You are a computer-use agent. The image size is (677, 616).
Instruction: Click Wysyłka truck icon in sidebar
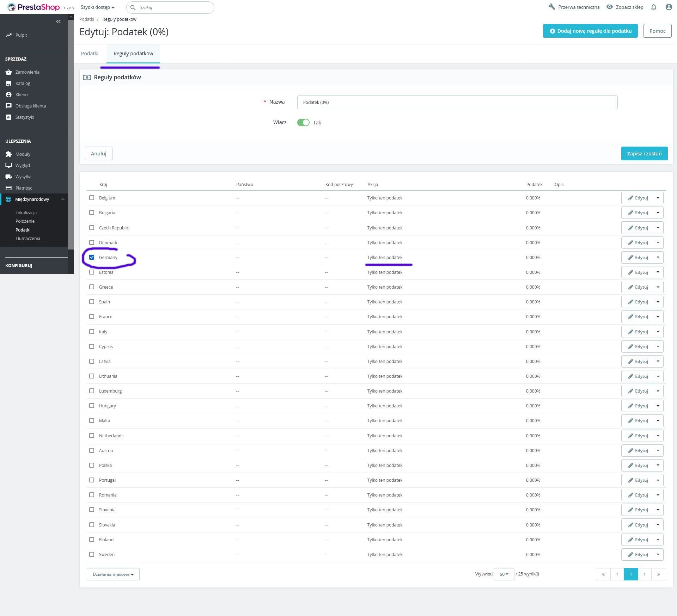(9, 177)
